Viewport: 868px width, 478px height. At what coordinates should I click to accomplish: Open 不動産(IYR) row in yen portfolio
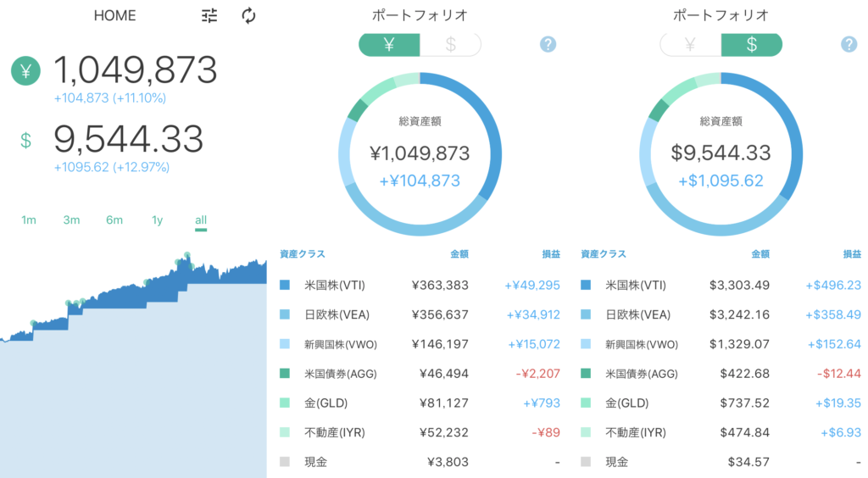420,432
